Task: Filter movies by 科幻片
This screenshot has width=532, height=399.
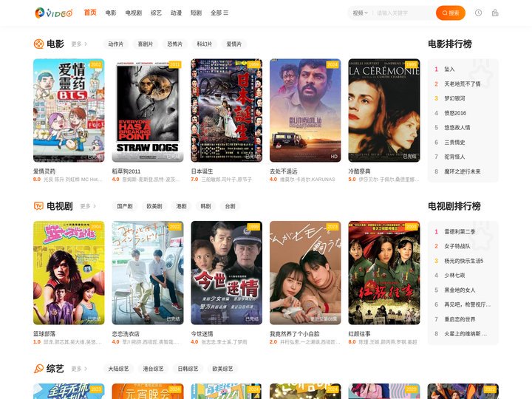Action: (x=204, y=44)
